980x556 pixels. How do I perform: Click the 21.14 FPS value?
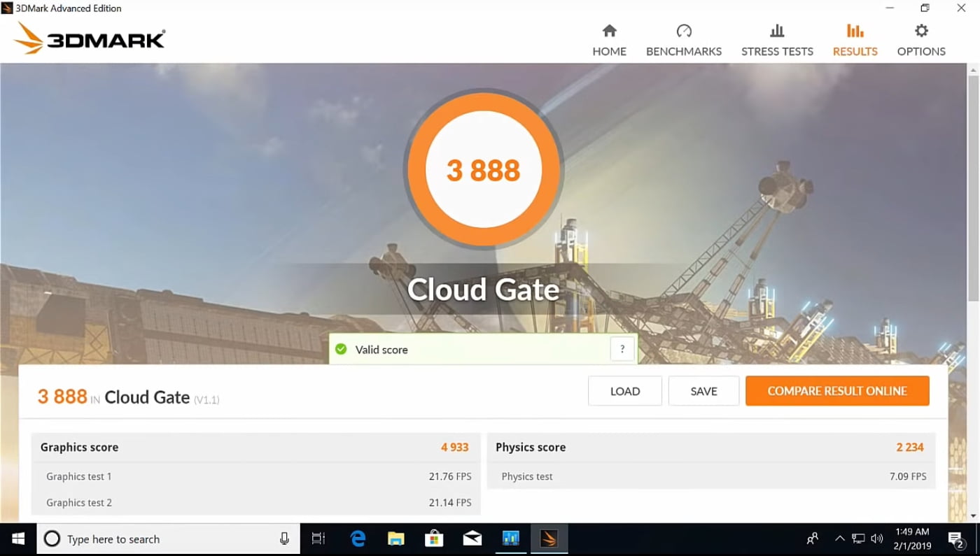pyautogui.click(x=450, y=502)
